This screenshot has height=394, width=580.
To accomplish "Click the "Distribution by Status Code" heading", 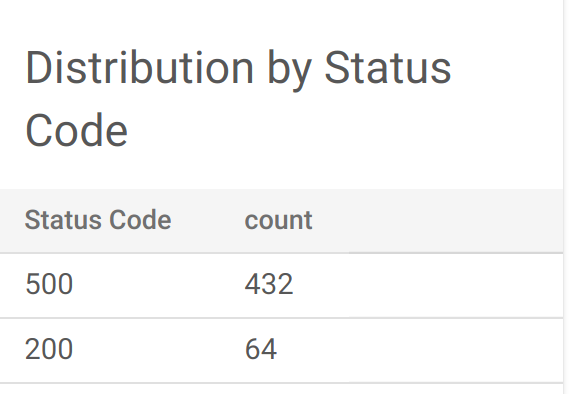I will 238,99.
